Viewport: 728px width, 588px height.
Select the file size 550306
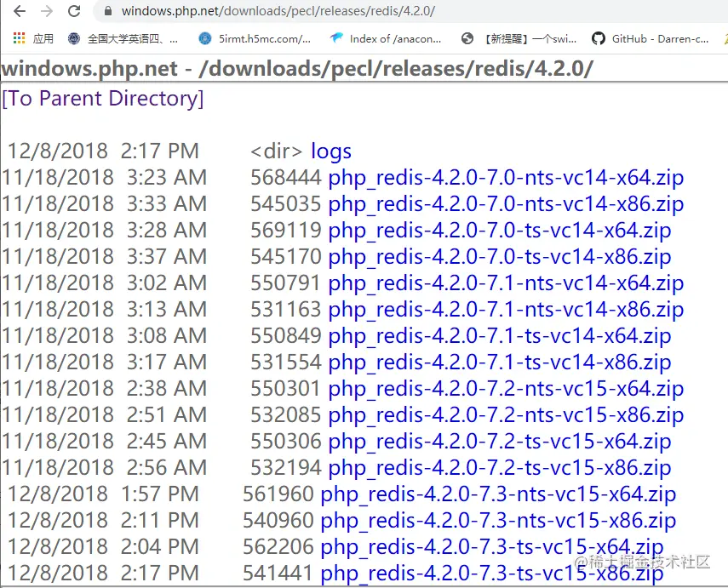286,442
